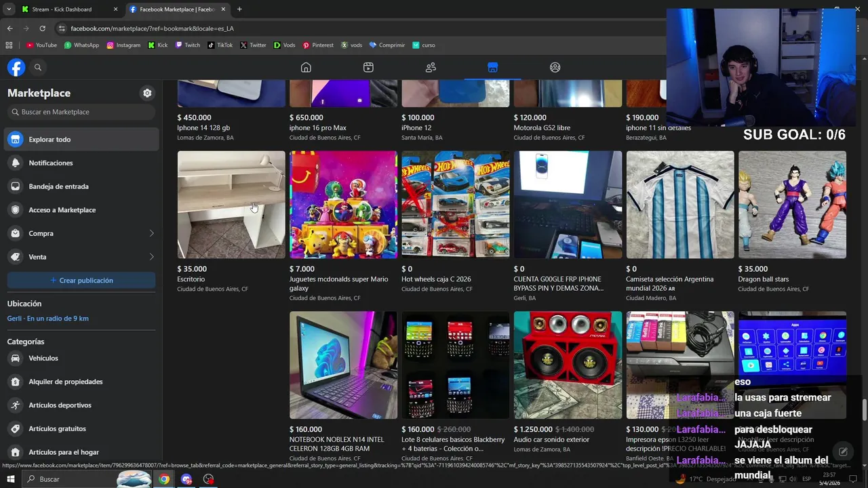Open the WhatsApp bookmark
Viewport: 868px width, 488px height.
(x=81, y=45)
